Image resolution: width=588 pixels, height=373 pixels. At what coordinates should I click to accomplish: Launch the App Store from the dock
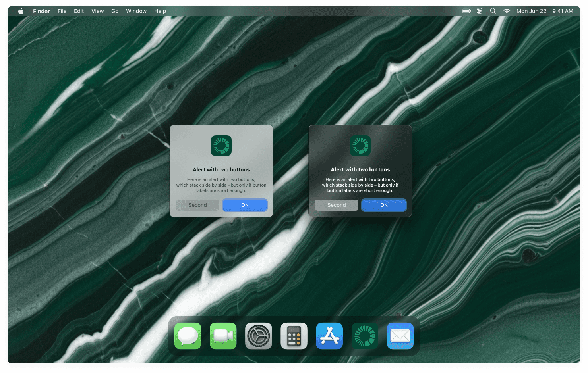pyautogui.click(x=329, y=336)
